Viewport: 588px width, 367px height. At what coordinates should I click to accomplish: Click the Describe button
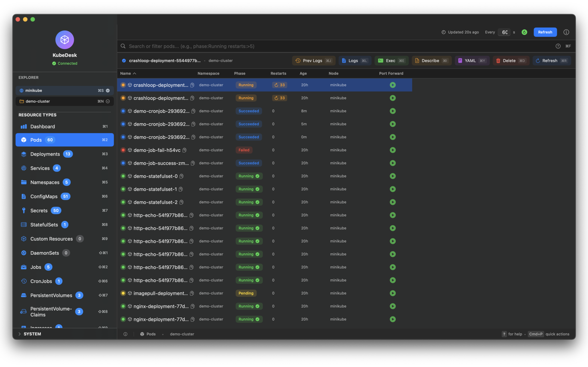click(431, 61)
